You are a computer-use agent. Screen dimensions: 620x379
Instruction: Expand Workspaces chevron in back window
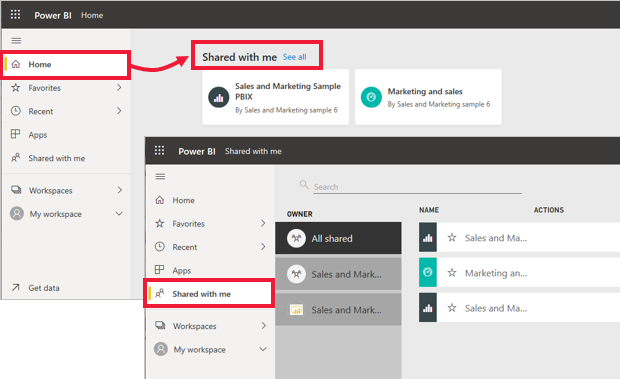tap(119, 190)
